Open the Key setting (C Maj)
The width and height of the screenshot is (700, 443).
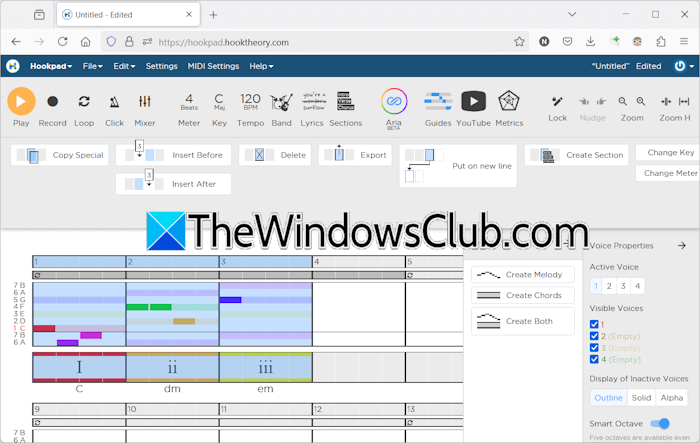219,102
